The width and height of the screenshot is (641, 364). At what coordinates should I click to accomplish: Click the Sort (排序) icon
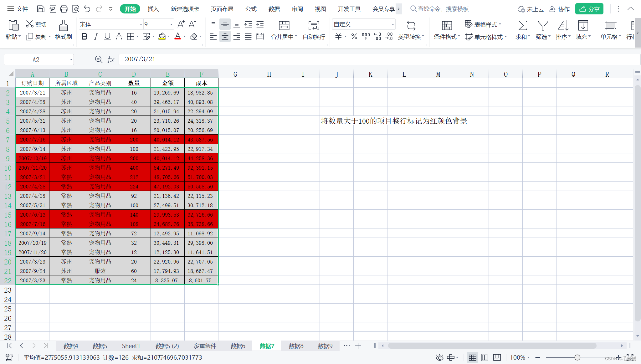click(563, 26)
